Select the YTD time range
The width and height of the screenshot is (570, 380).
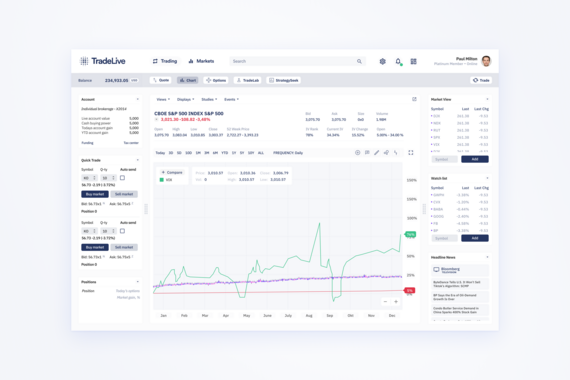pos(225,153)
